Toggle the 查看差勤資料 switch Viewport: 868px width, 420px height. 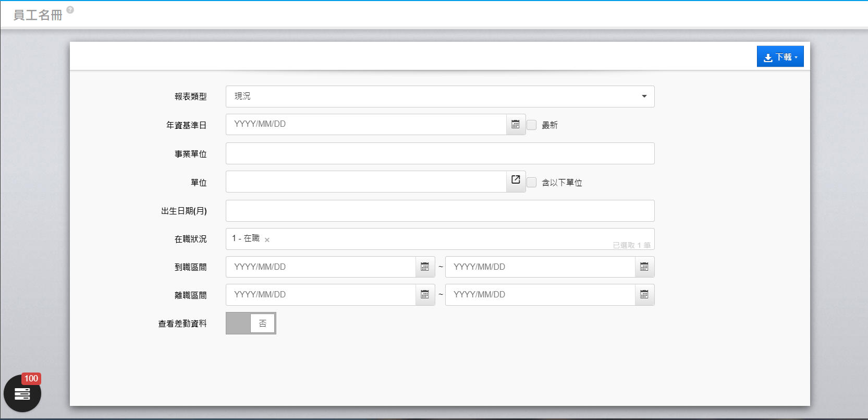click(251, 323)
